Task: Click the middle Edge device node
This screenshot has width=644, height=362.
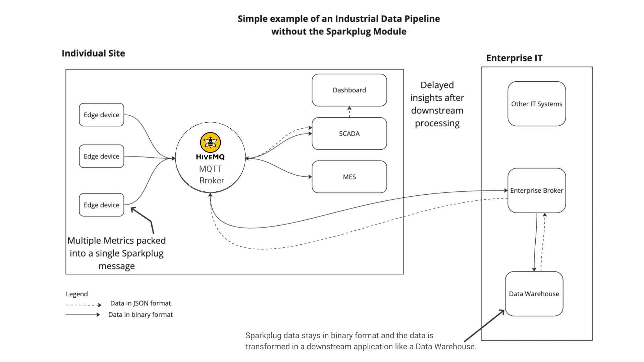Action: [101, 157]
